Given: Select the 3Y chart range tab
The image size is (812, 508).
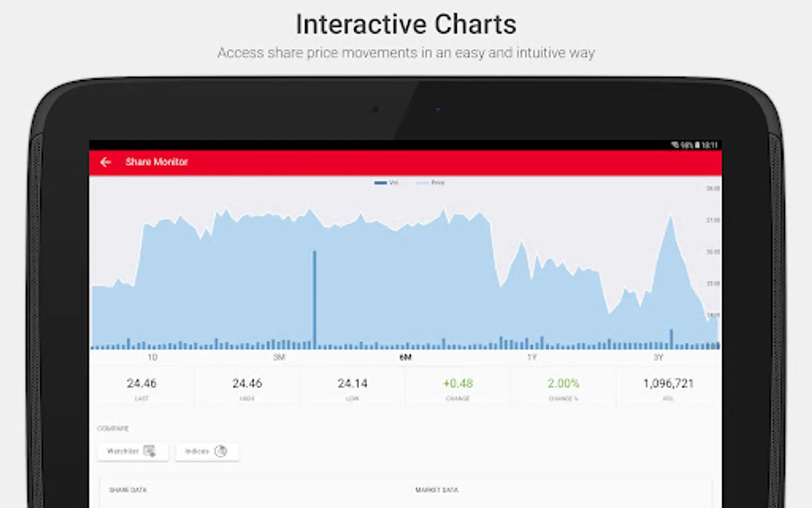Looking at the screenshot, I should [x=658, y=357].
